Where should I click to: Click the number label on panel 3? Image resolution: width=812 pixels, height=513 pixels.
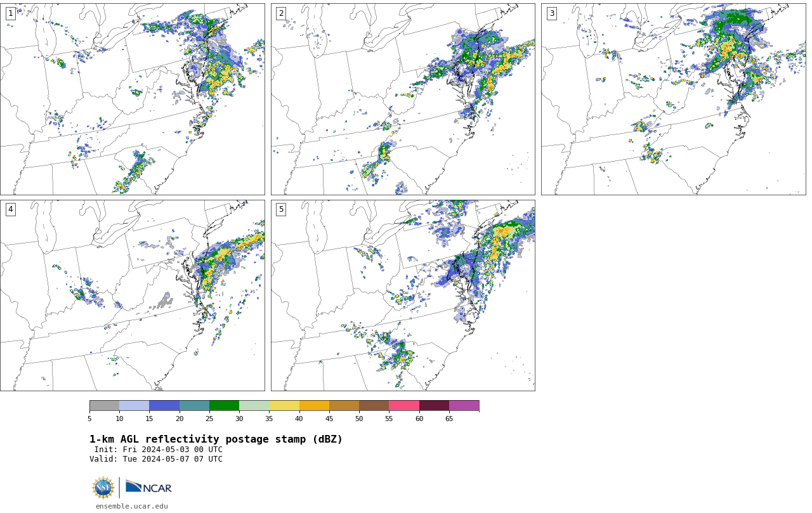(x=551, y=13)
